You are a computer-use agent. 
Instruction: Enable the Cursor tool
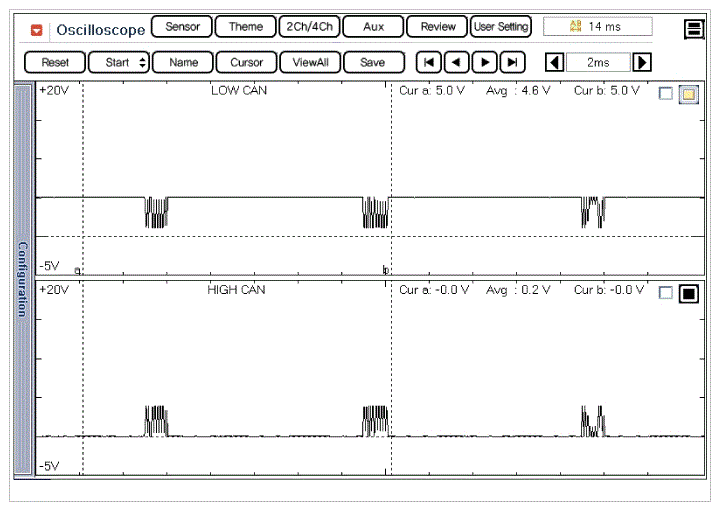[247, 62]
